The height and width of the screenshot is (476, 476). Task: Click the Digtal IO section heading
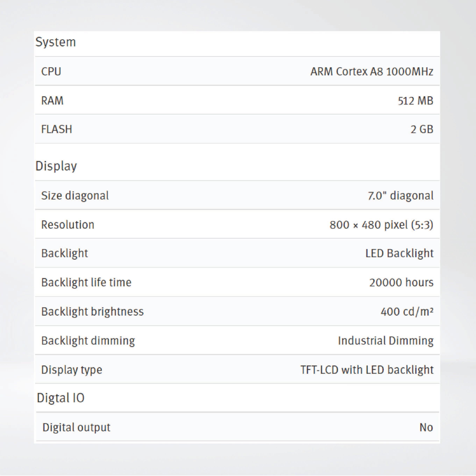(60, 398)
